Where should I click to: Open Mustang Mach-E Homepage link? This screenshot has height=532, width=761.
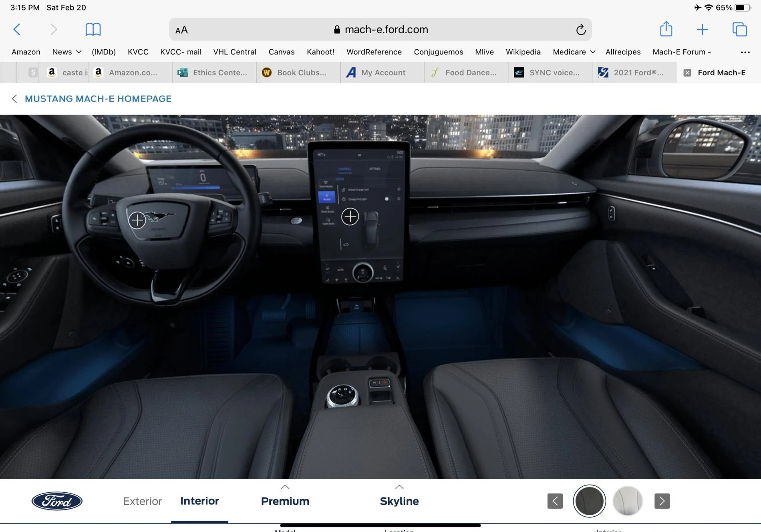(98, 99)
